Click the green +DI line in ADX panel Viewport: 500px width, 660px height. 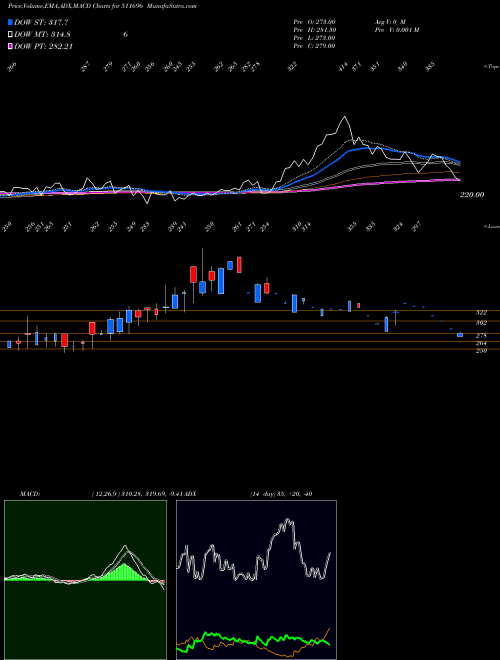253,640
